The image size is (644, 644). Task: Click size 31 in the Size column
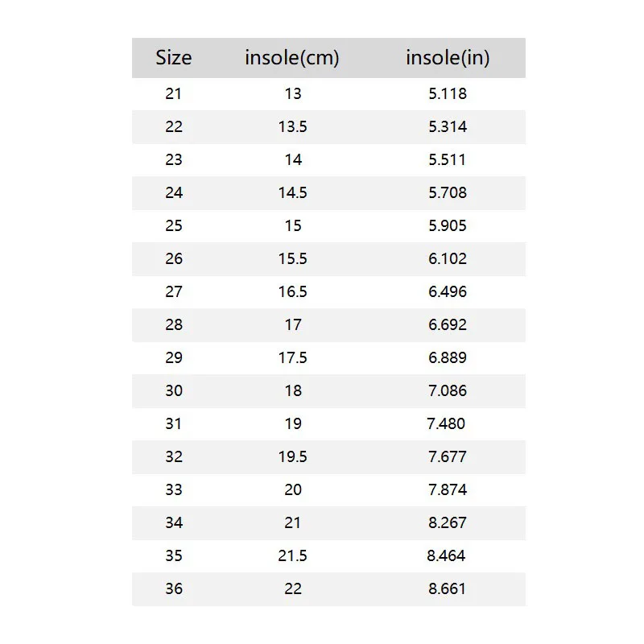(x=174, y=423)
